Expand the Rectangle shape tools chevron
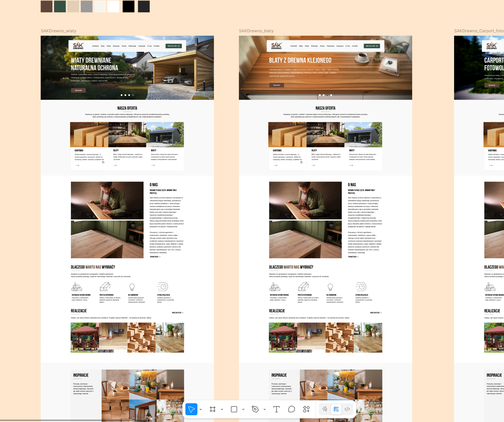The height and width of the screenshot is (422, 504). 243,409
